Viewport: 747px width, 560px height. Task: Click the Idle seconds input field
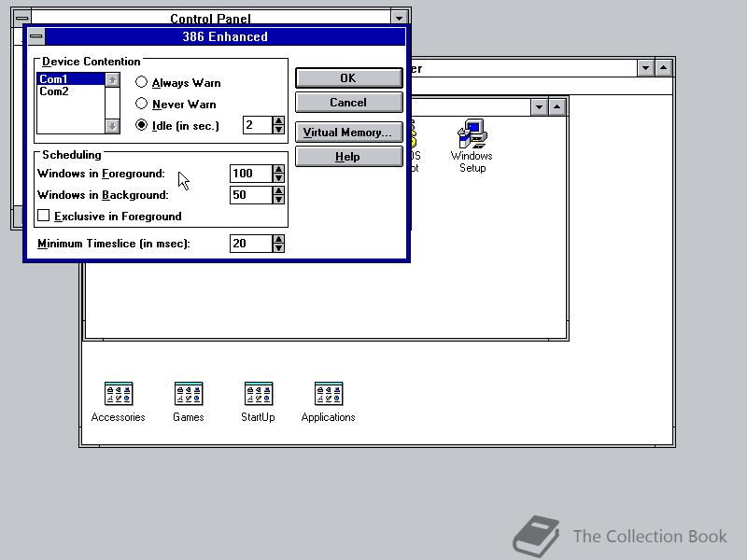tap(258, 125)
